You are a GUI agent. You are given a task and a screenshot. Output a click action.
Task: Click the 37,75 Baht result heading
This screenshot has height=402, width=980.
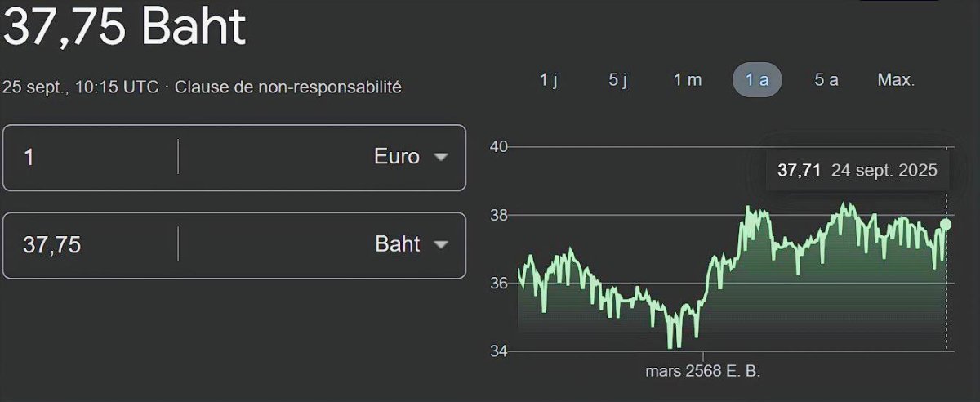(x=124, y=28)
